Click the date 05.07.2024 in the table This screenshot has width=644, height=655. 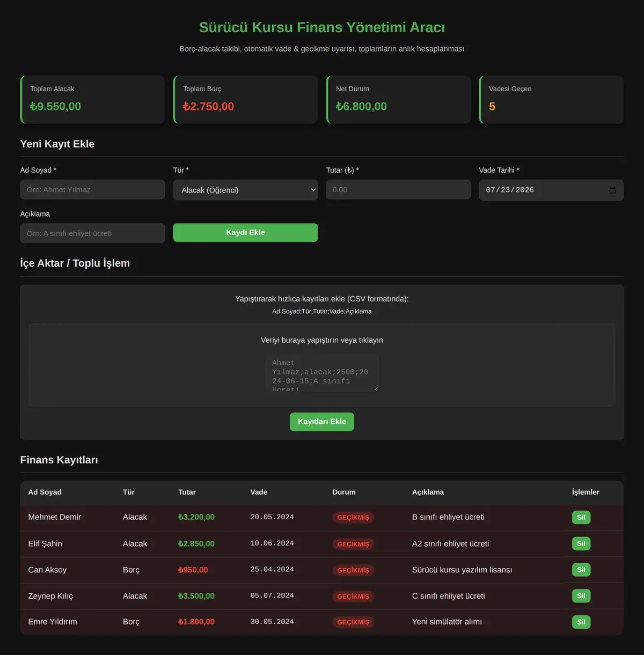click(272, 596)
